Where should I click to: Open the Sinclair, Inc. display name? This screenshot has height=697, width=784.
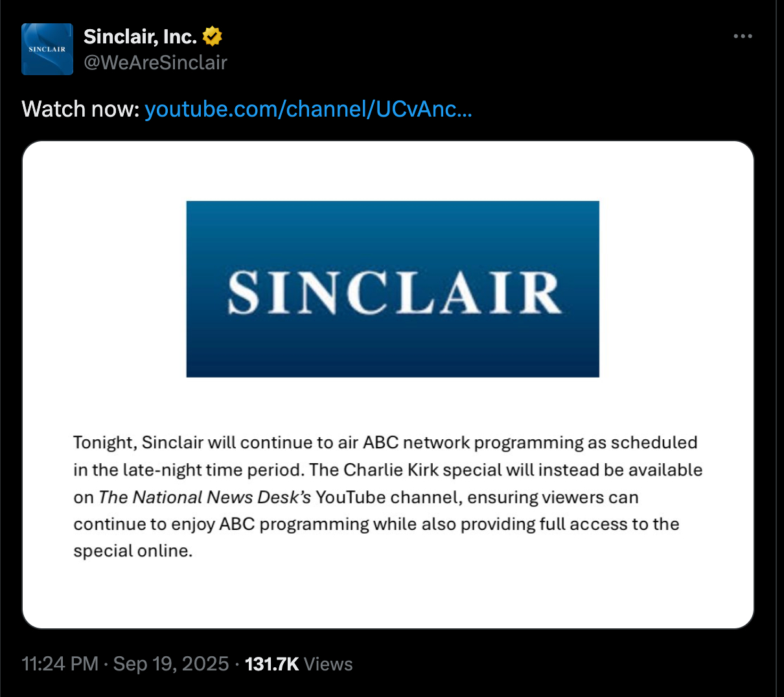point(140,37)
